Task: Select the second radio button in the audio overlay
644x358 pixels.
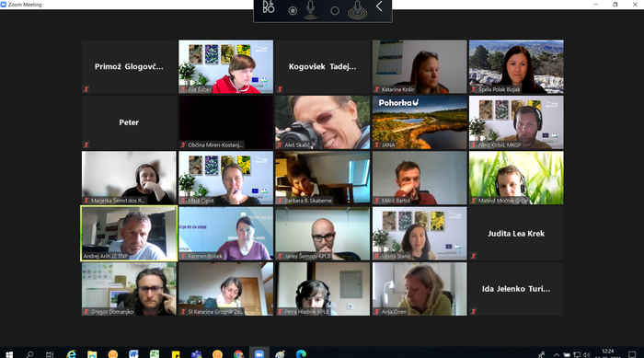Action: coord(335,11)
